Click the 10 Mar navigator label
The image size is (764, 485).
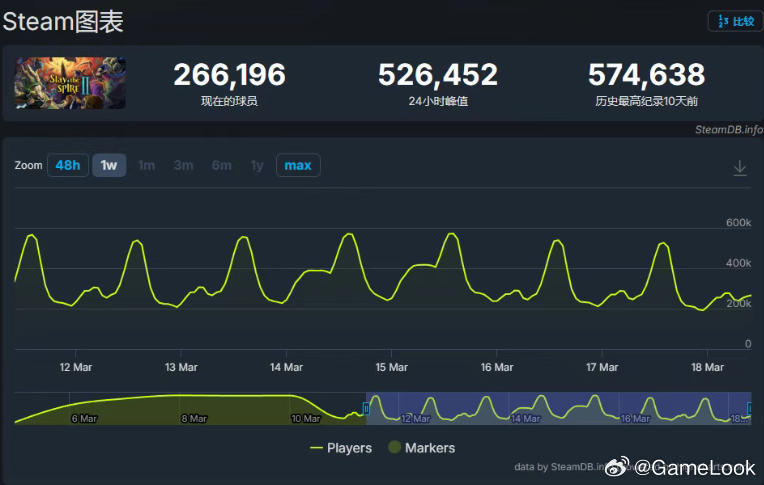(x=306, y=419)
